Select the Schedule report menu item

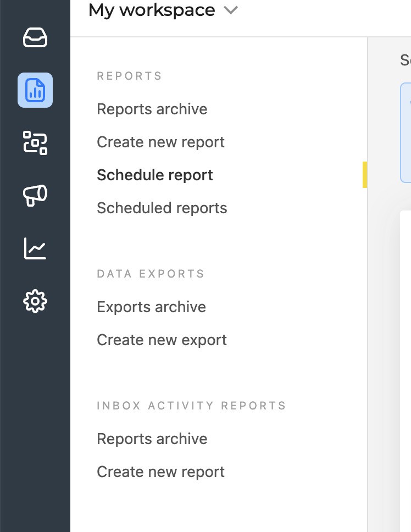154,175
